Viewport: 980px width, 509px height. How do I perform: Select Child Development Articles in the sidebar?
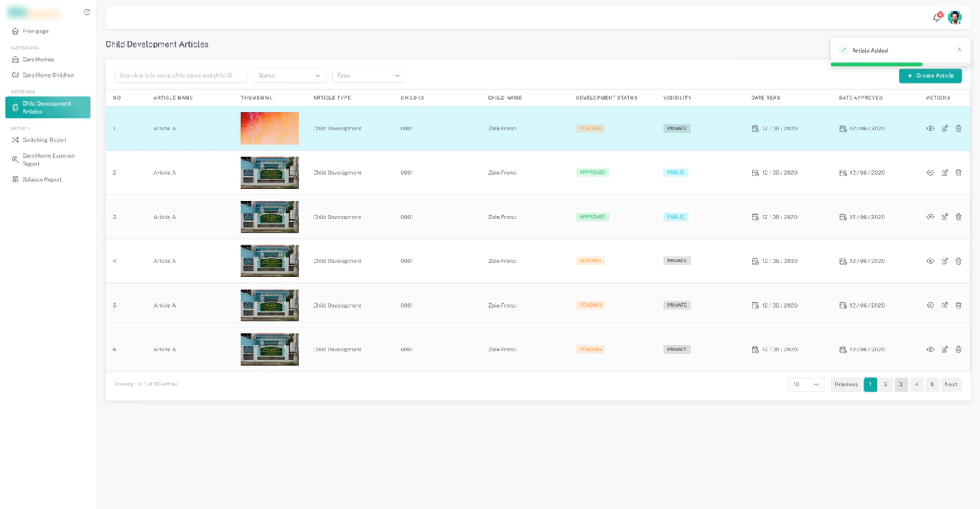[x=48, y=107]
